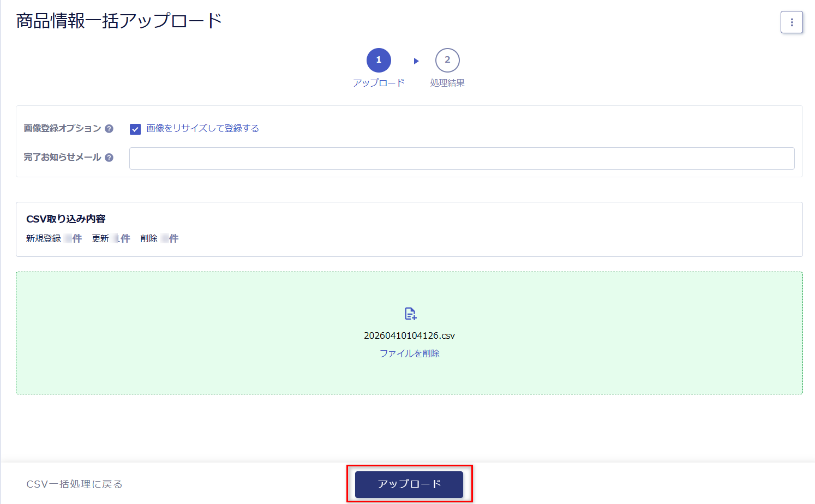Click the filename 20260410104126.csv text

[410, 335]
